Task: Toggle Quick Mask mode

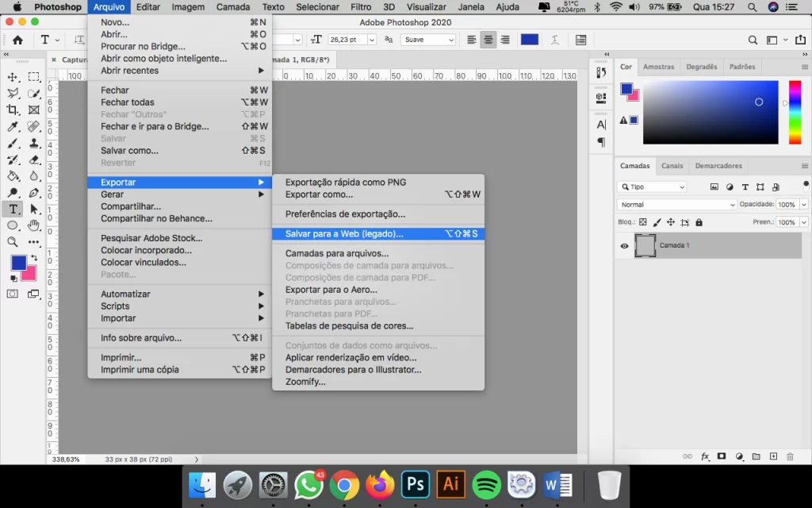Action: tap(13, 294)
